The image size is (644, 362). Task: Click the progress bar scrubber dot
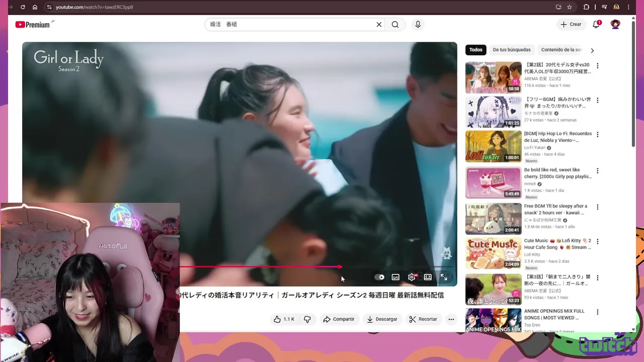340,267
